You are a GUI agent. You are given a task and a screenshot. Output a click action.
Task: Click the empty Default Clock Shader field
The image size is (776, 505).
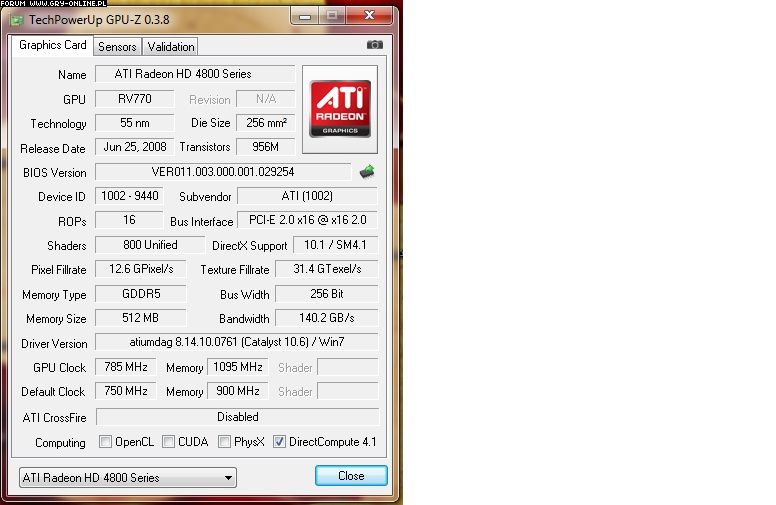pos(347,391)
